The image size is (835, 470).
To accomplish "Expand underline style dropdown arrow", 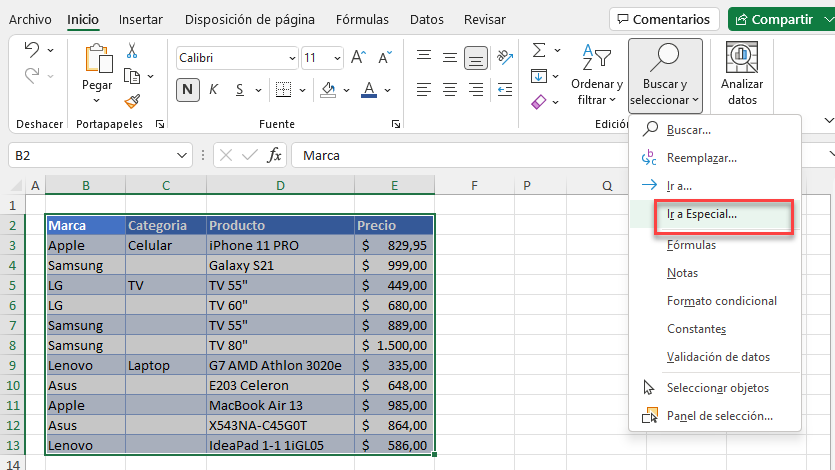I will (x=258, y=90).
